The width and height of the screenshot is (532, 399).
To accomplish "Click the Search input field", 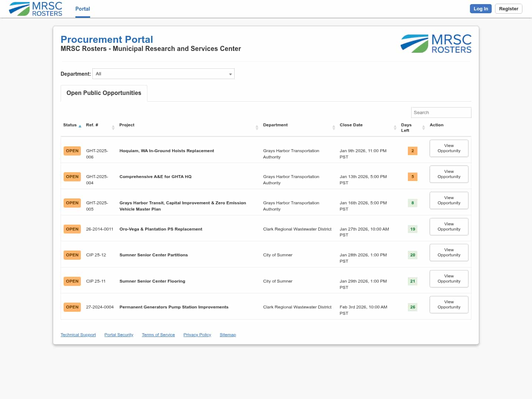I will tap(441, 113).
